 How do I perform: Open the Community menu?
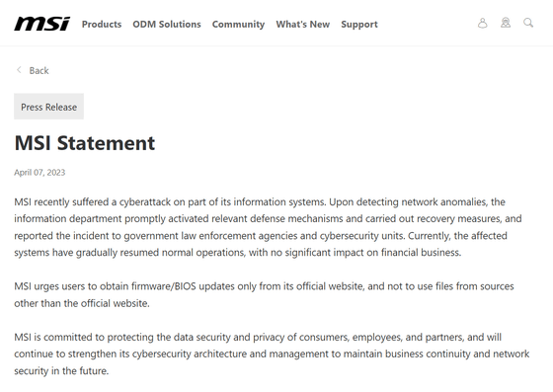[x=238, y=25]
